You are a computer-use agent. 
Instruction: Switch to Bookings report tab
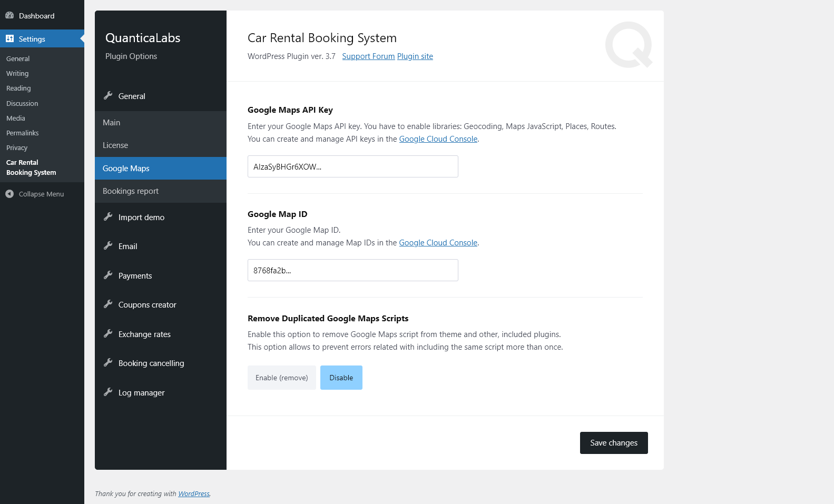[131, 191]
